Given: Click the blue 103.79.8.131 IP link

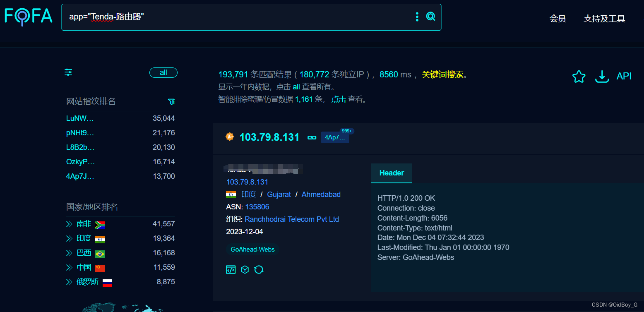Looking at the screenshot, I should (x=247, y=182).
